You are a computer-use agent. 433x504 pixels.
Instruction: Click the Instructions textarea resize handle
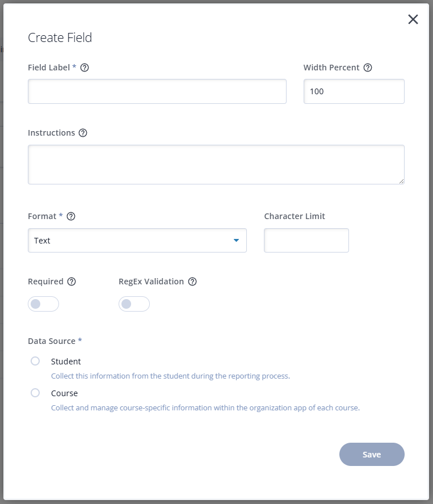coord(401,181)
